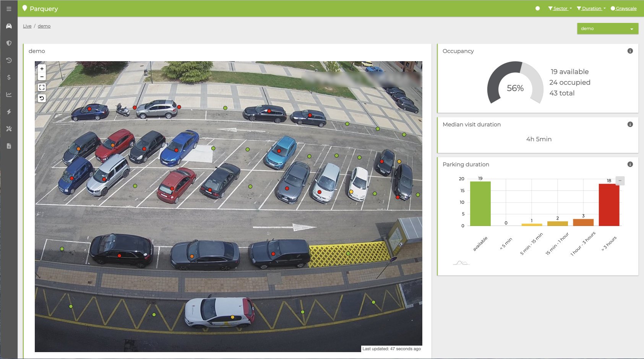Click the white circle indicator left of Sector
The height and width of the screenshot is (359, 644).
point(537,8)
